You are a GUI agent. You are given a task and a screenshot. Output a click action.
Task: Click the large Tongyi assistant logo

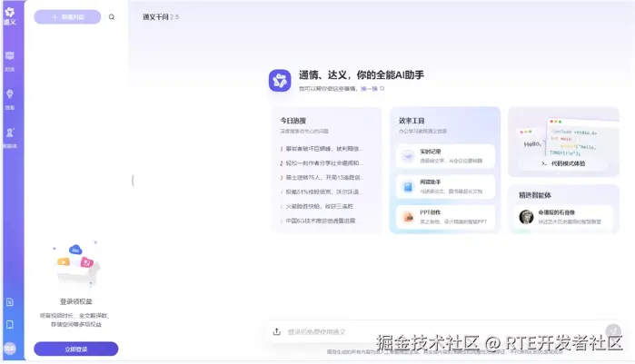280,80
